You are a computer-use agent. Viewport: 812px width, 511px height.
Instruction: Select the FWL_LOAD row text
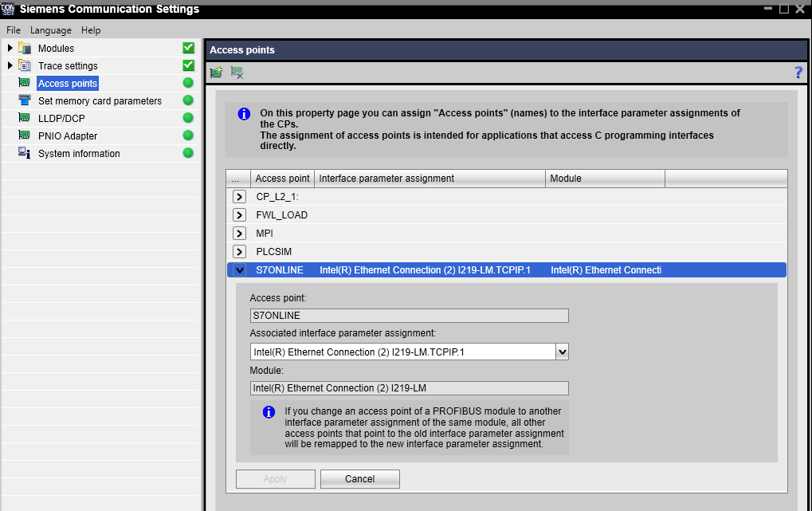[282, 215]
